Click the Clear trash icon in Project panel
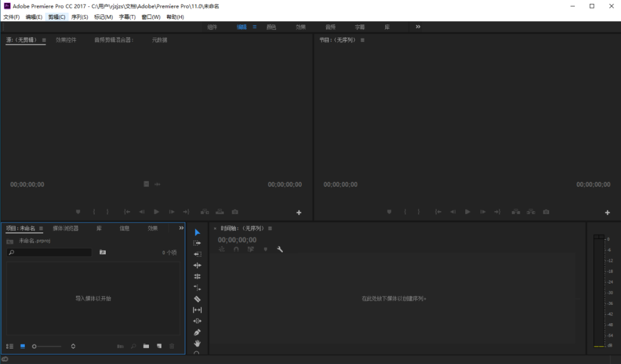This screenshot has width=621, height=364. point(172,346)
